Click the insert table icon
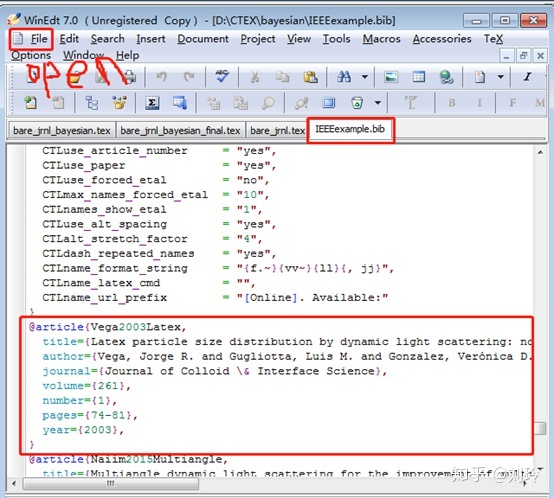Image resolution: width=554 pixels, height=498 pixels. [x=419, y=77]
